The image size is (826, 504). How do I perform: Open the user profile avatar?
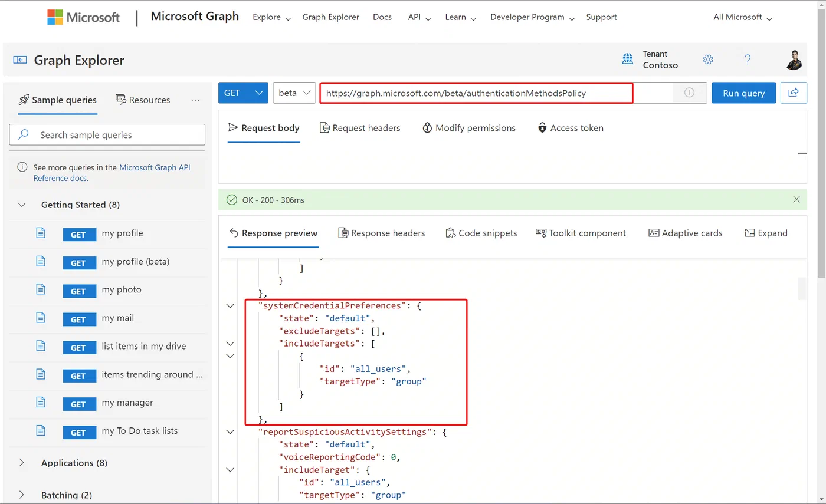tap(795, 60)
